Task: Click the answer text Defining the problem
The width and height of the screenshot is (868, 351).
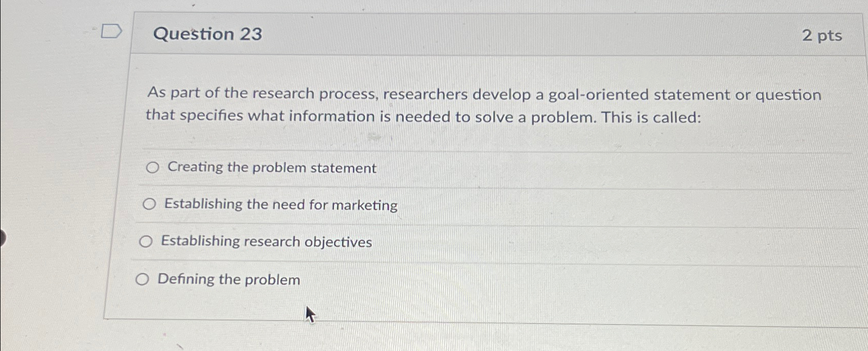Action: pos(228,280)
